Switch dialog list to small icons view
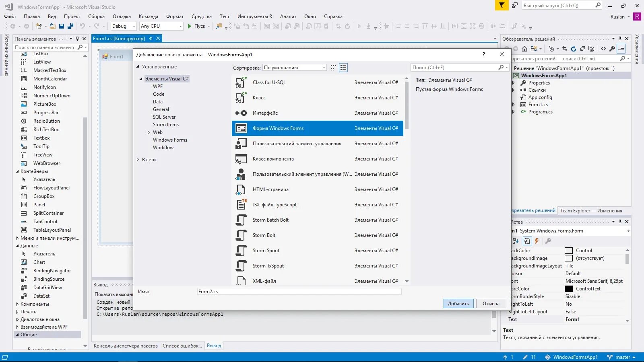644x362 pixels. coord(343,68)
